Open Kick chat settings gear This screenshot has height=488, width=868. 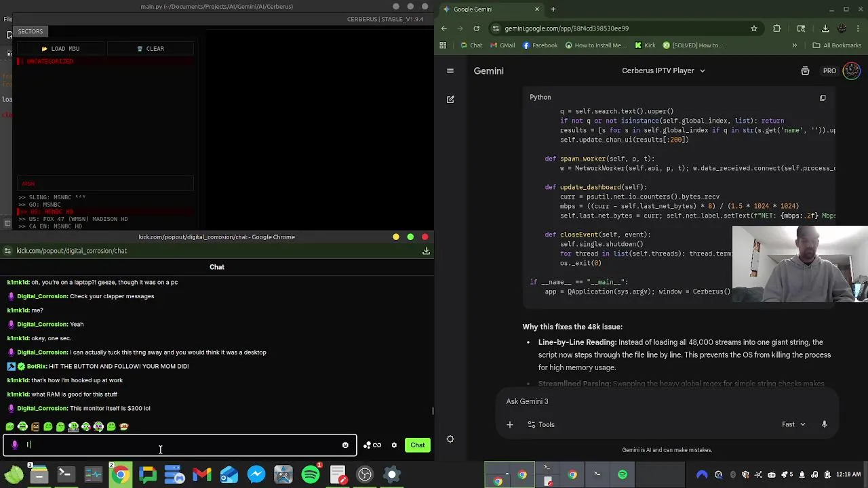[394, 445]
